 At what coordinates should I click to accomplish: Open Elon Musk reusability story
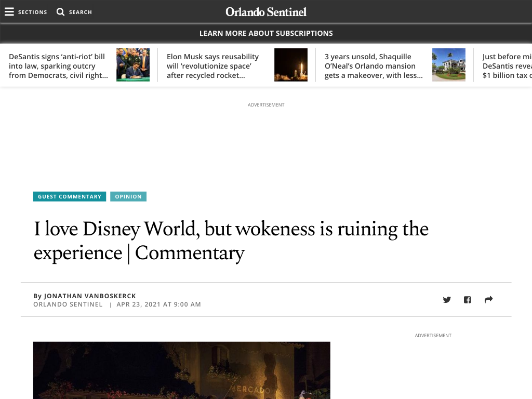212,66
